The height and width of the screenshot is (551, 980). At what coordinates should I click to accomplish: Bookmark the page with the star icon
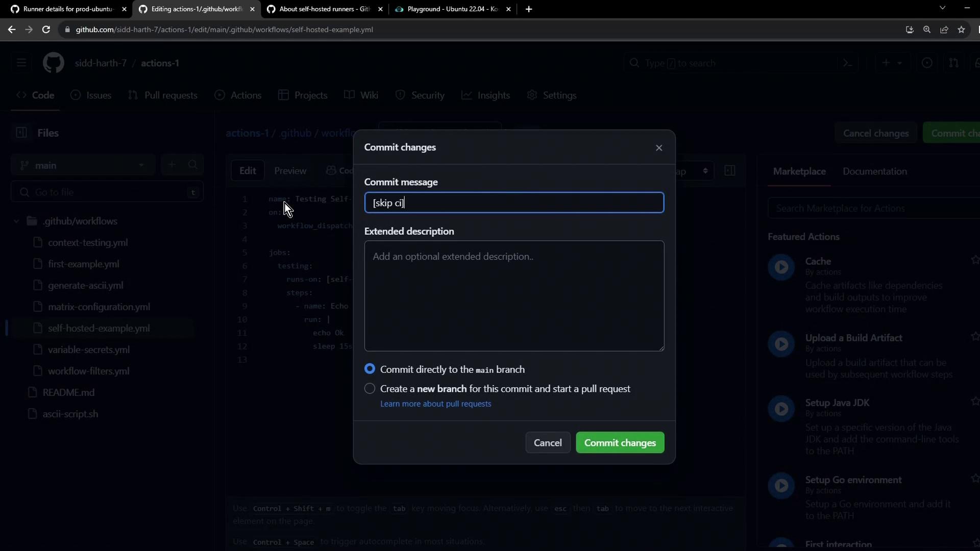[962, 30]
